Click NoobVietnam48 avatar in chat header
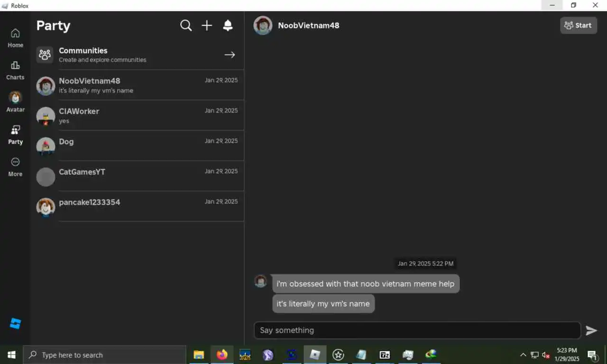 263,26
